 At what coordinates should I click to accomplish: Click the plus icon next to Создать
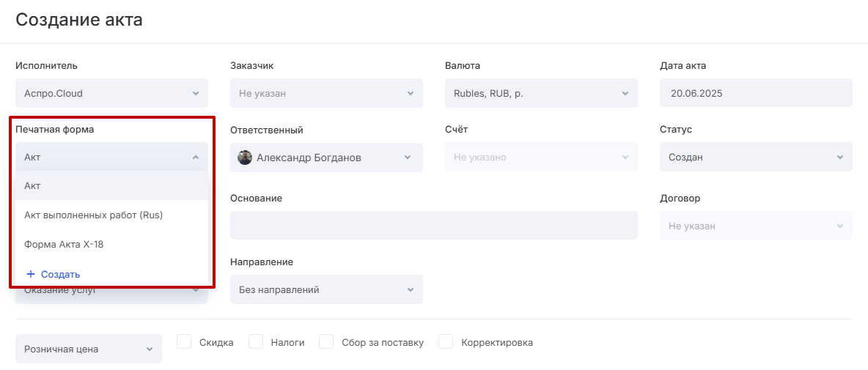31,274
